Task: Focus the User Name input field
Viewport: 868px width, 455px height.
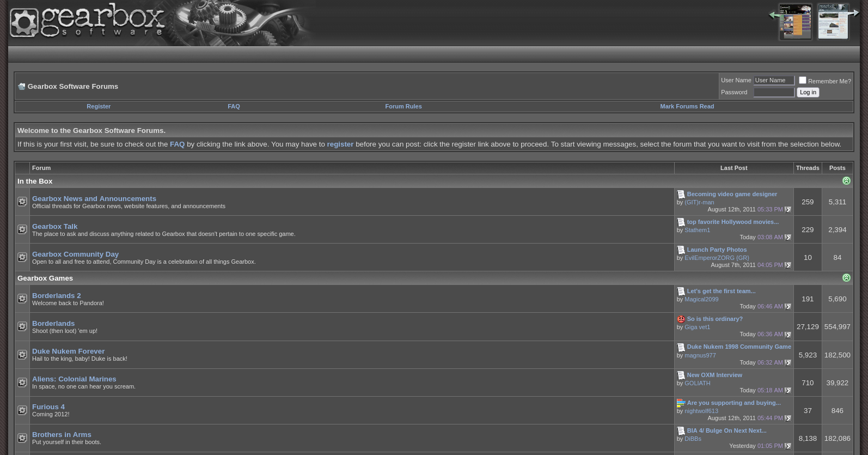Action: [774, 80]
